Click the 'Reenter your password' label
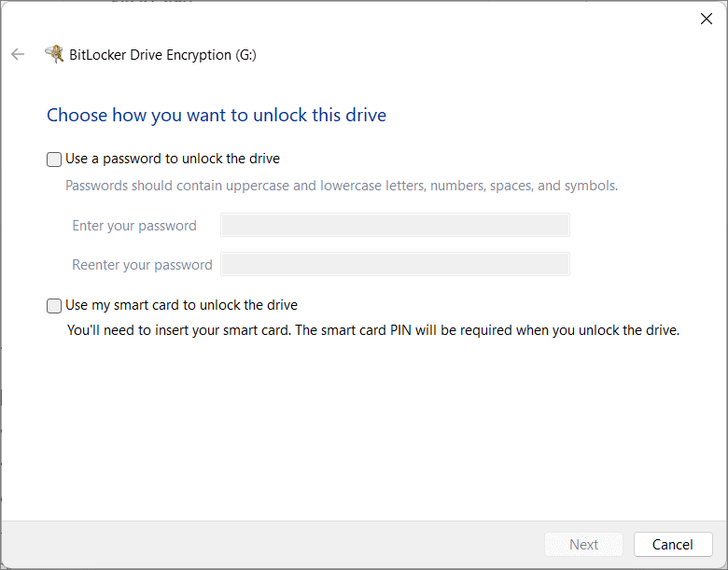The width and height of the screenshot is (728, 570). click(x=142, y=265)
